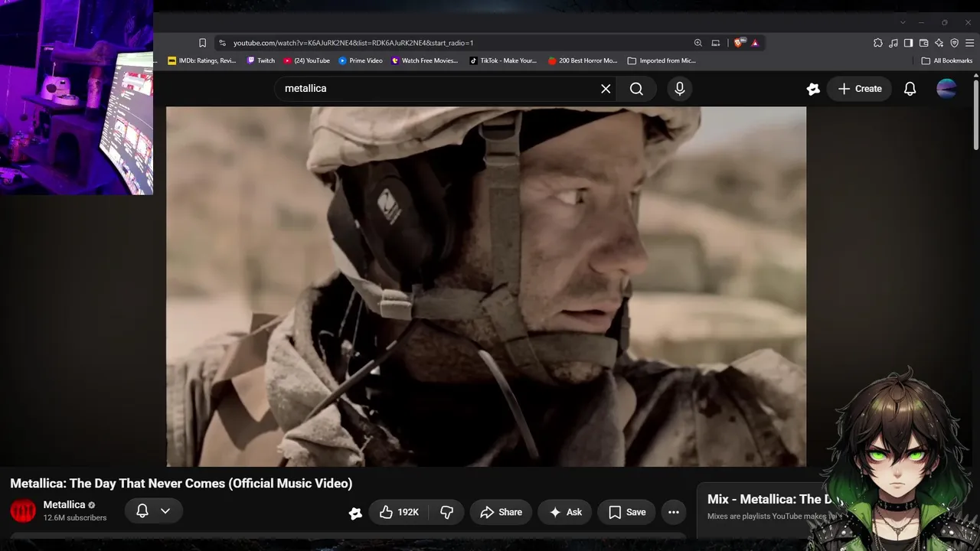
Task: Click the sparkle icon left of Create
Action: (x=813, y=89)
